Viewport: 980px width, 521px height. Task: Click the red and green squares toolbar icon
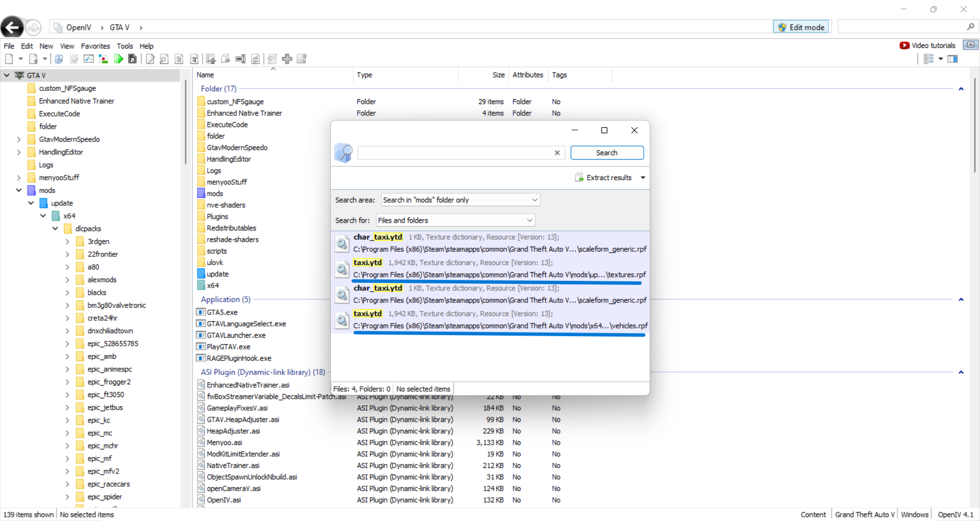pos(104,59)
